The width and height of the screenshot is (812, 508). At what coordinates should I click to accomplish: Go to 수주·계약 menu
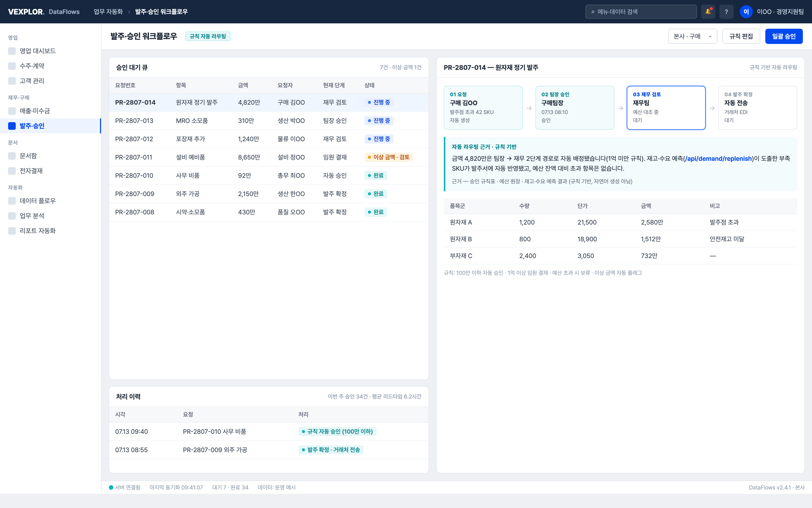pos(50,66)
